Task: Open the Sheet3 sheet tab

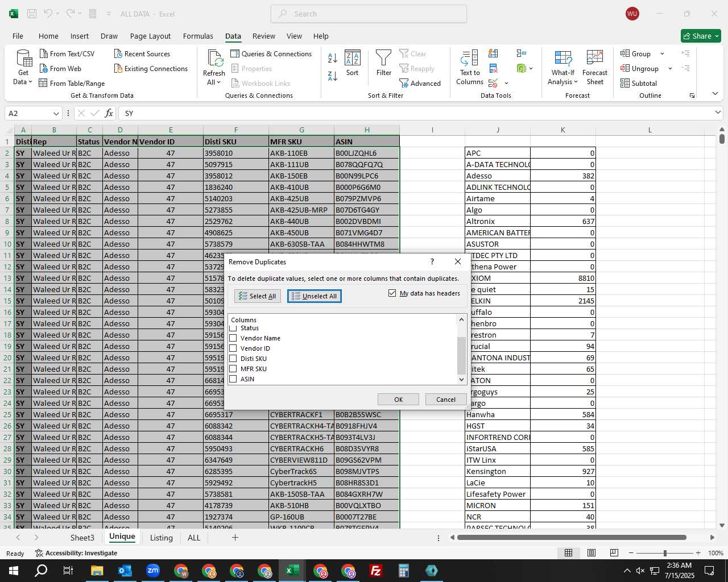Action: [82, 537]
